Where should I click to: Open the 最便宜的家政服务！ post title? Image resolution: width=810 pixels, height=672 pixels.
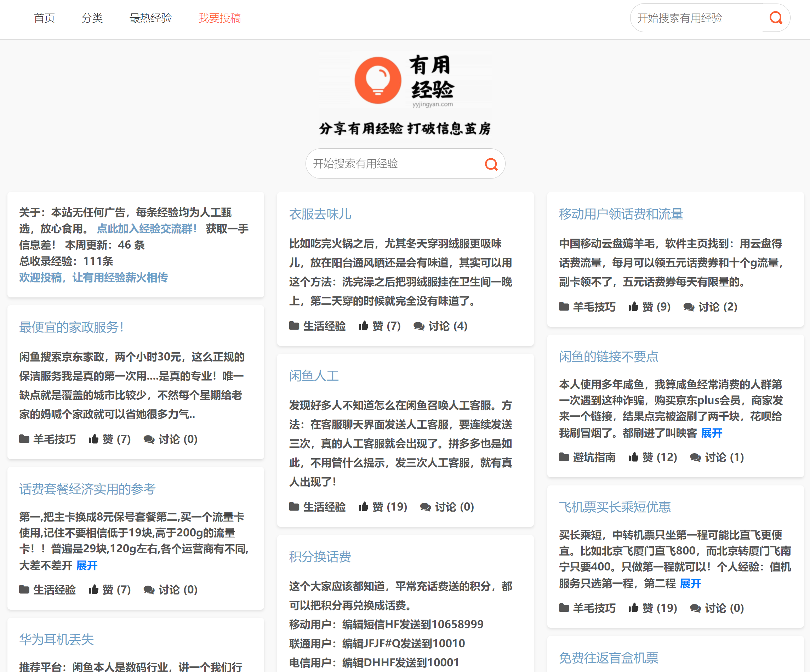72,327
